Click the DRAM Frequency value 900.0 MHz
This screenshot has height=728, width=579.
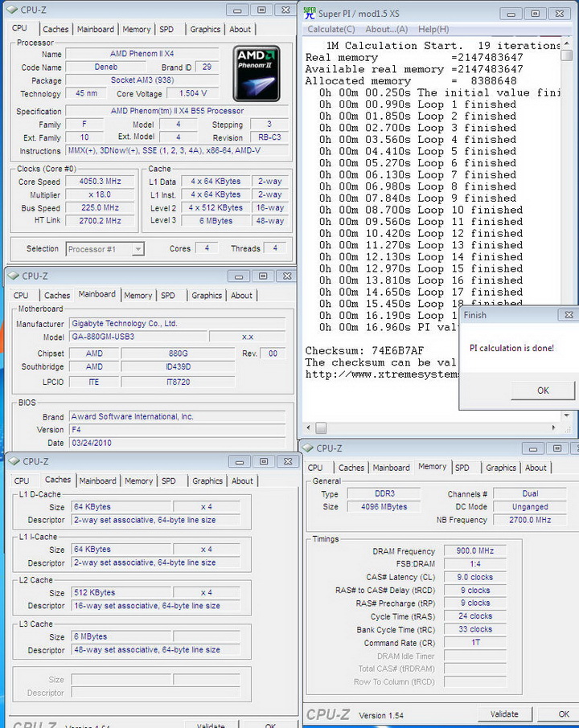coord(475,550)
